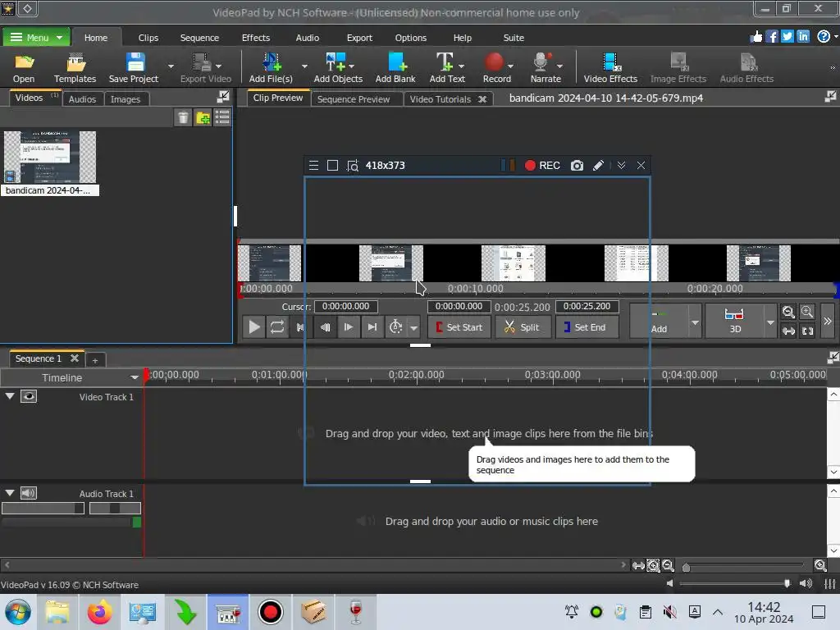
Task: Zoom in clip preview timeline magnifier
Action: pos(807,313)
